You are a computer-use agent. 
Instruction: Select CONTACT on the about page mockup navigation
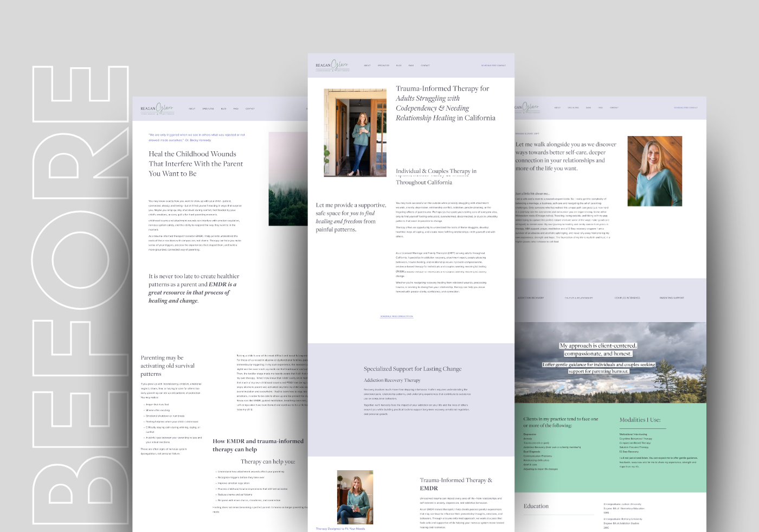coord(614,107)
